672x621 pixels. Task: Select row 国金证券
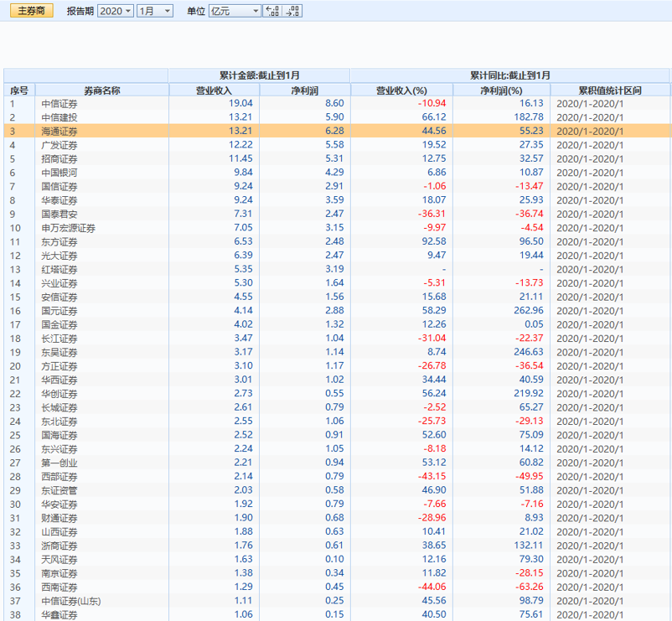(x=337, y=324)
